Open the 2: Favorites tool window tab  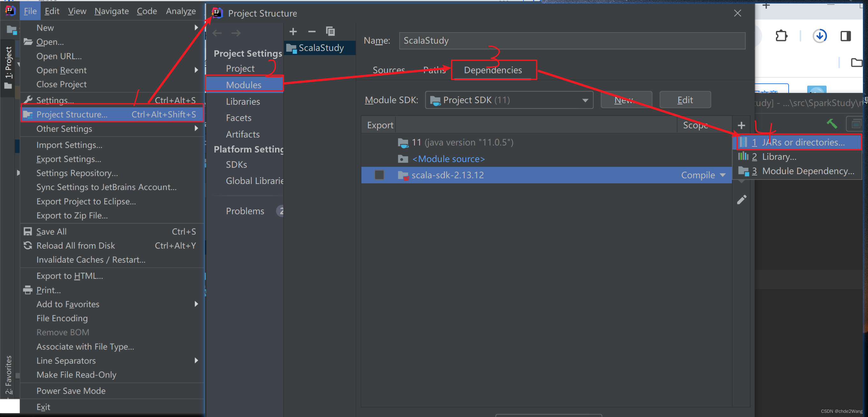tap(8, 375)
